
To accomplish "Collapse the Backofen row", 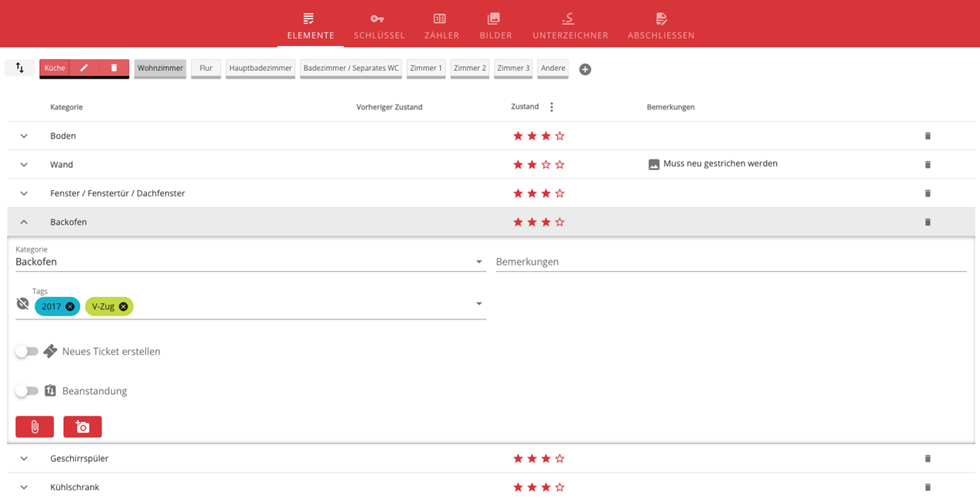I will [24, 222].
